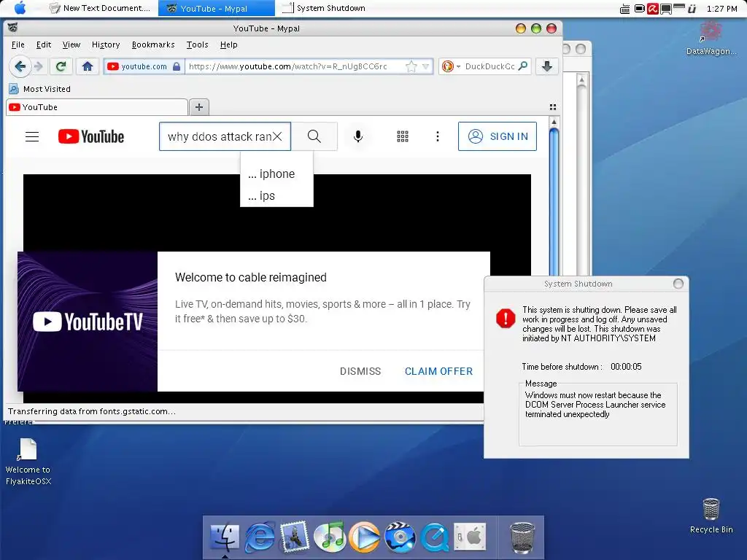Open the Help menu
Image resolution: width=747 pixels, height=560 pixels.
228,44
